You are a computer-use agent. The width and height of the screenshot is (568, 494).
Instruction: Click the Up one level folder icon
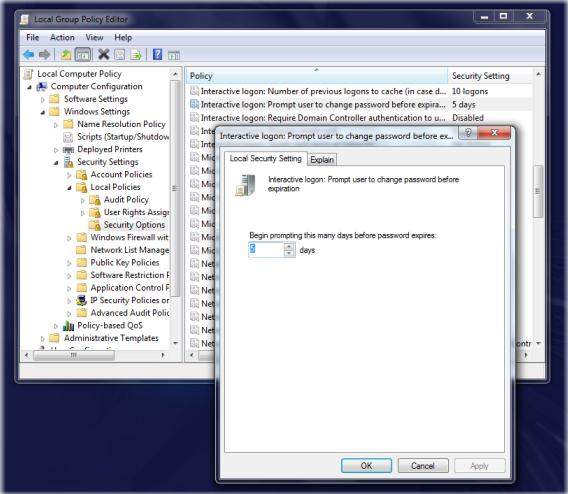click(x=66, y=55)
